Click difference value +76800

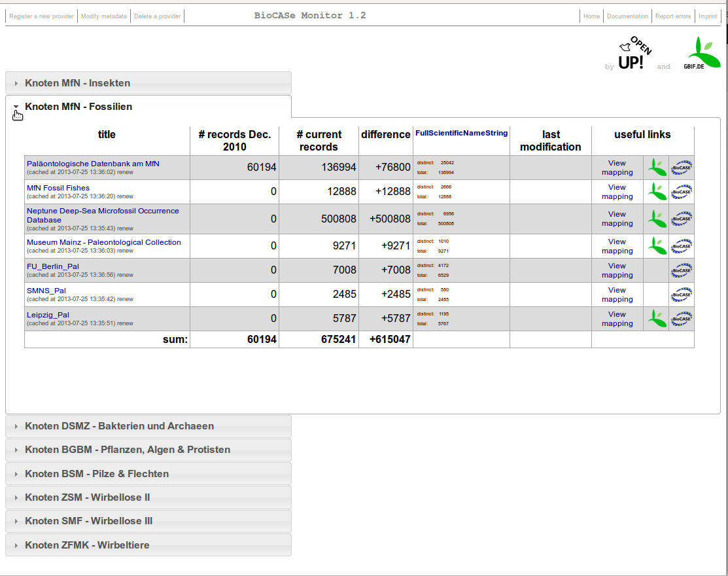pyautogui.click(x=393, y=167)
